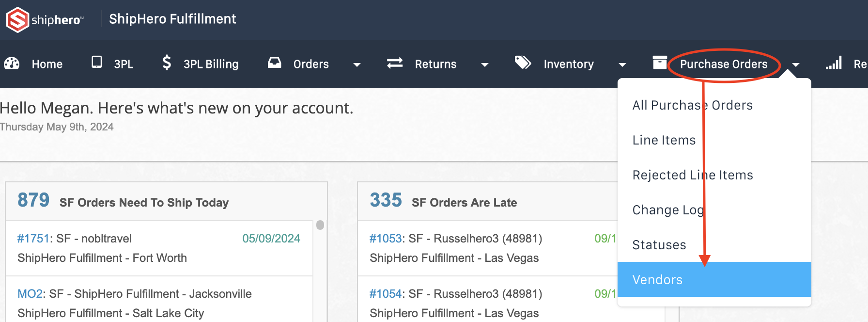Select All Purchase Orders from dropdown
The height and width of the screenshot is (322, 868).
point(714,105)
